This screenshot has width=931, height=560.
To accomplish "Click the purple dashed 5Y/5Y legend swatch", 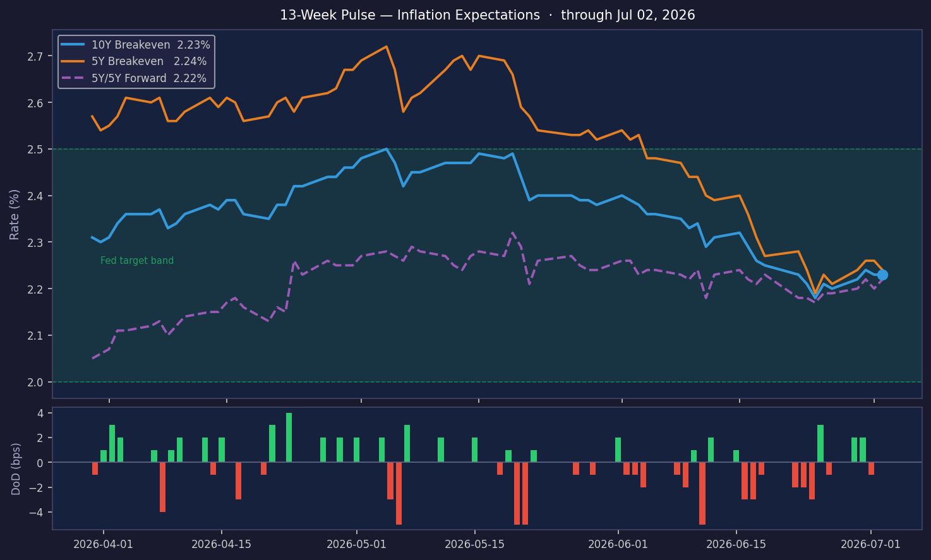I will (x=74, y=78).
